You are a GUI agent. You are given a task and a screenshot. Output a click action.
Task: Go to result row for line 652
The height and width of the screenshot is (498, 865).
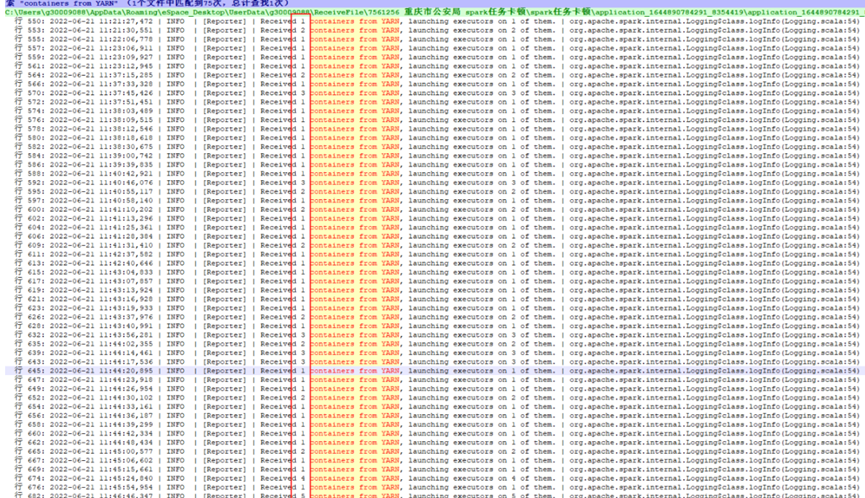435,398
